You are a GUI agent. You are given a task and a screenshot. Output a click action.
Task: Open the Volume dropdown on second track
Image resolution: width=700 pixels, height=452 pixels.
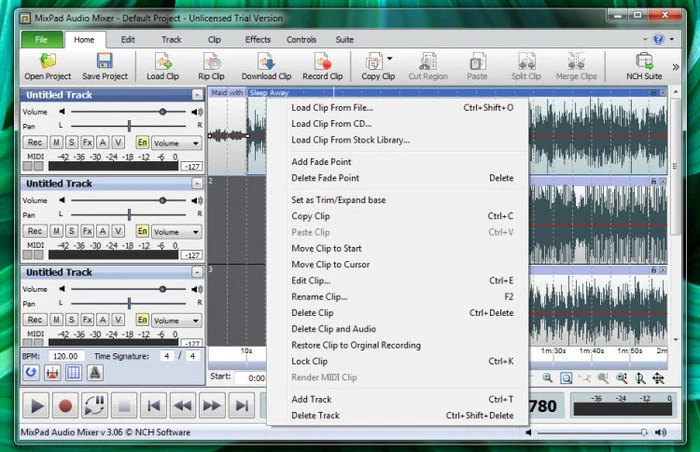pos(177,231)
